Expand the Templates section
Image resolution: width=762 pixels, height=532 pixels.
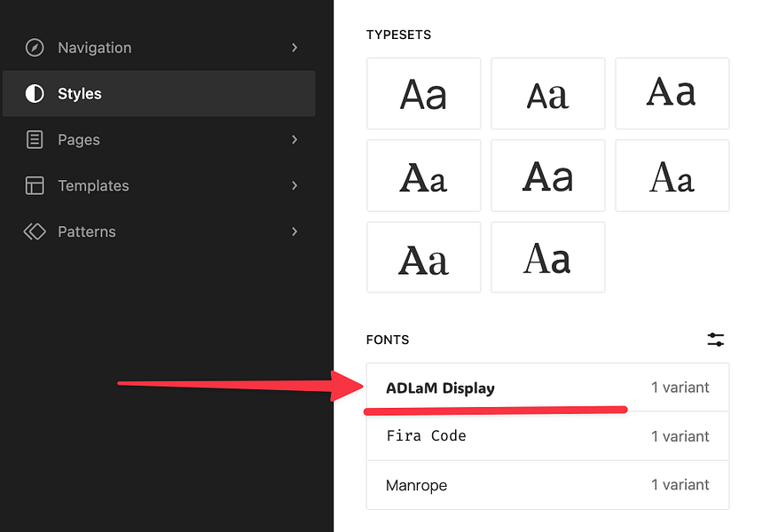pos(295,185)
